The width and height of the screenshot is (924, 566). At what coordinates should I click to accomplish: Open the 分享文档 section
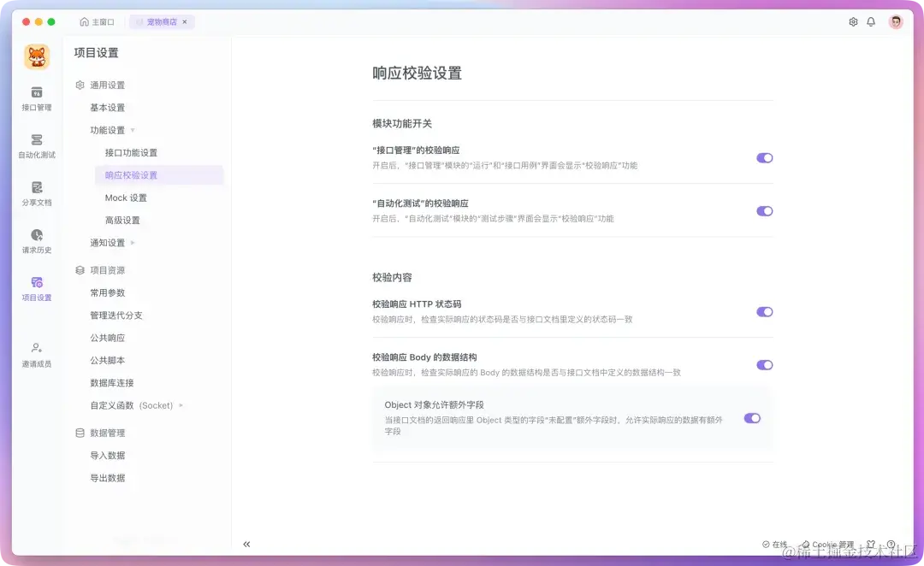tap(36, 192)
